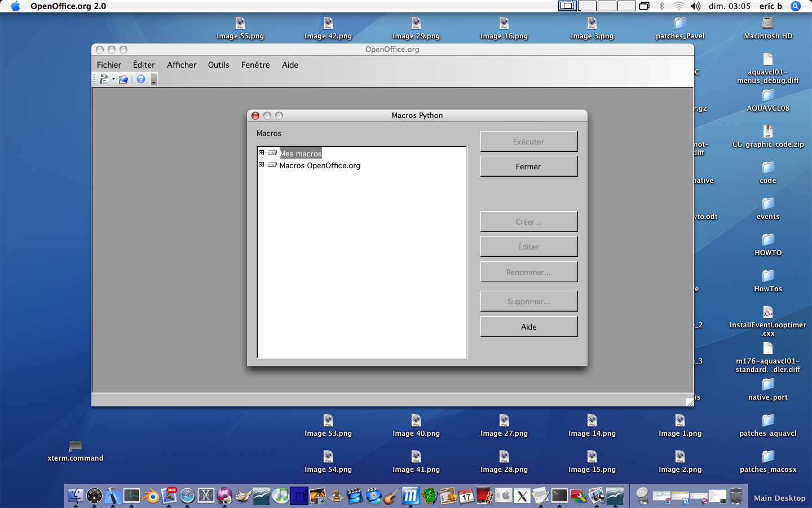Viewport: 812px width, 508px height.
Task: Expand the Mes macros tree node
Action: 261,153
